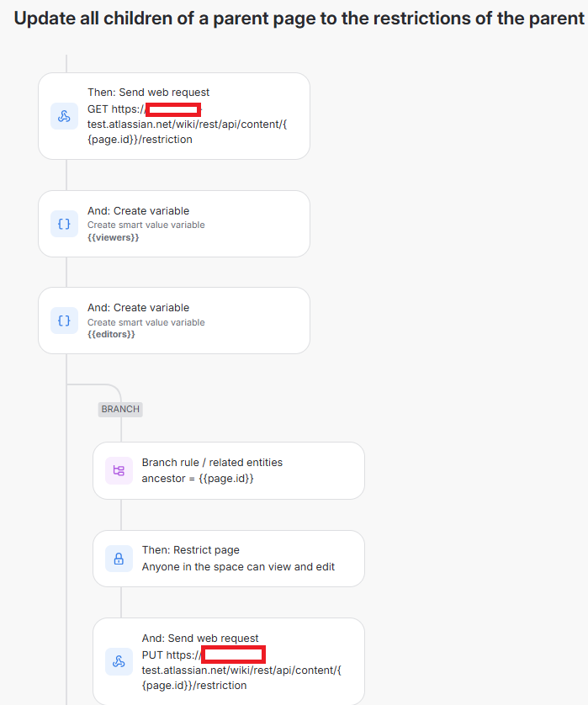The height and width of the screenshot is (705, 588).
Task: Click the padlock icon on the Restrict page card
Action: click(119, 559)
